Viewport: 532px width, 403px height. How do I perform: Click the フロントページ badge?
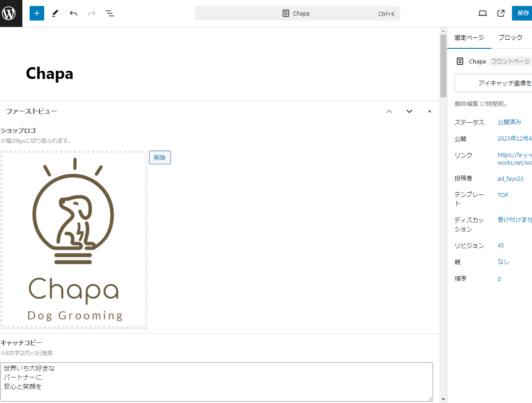tap(510, 61)
